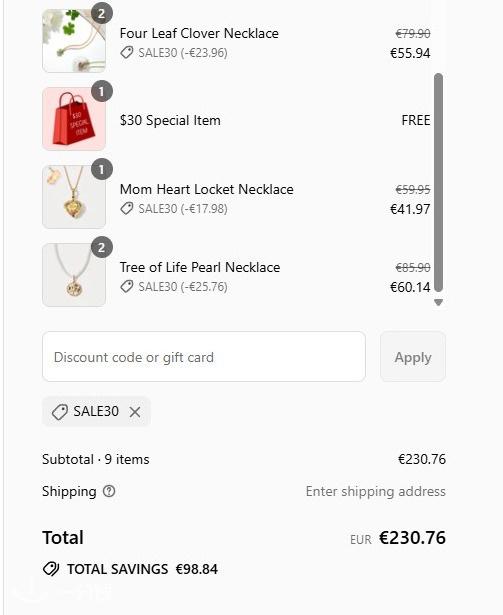Click the Tree of Life Pearl Necklace thumbnail

point(74,275)
